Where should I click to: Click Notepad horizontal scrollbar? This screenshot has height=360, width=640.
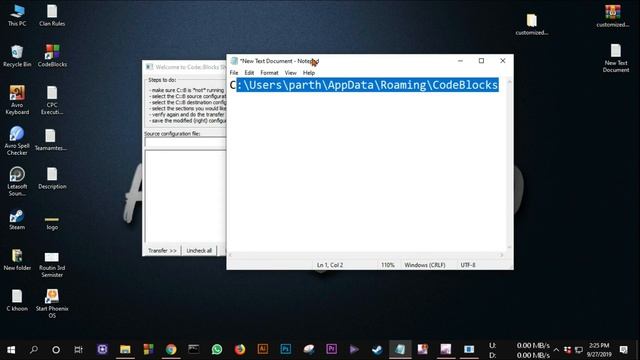click(366, 255)
